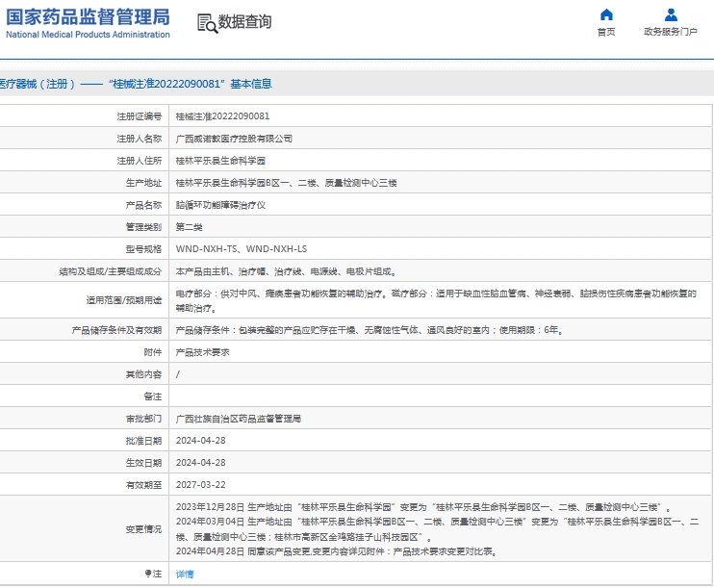Click the 国家药品监督管理局 logo
The image size is (714, 588).
coord(88,23)
